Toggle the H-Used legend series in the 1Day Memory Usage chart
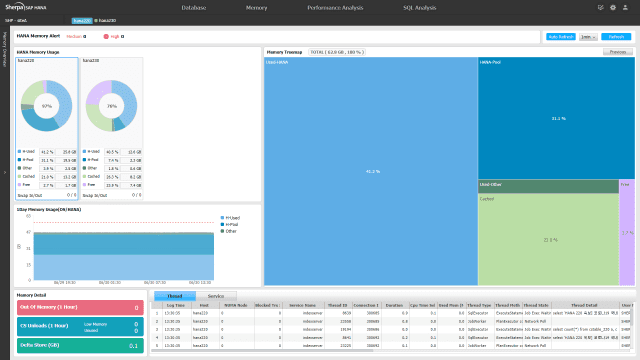The image size is (640, 360). [x=230, y=218]
